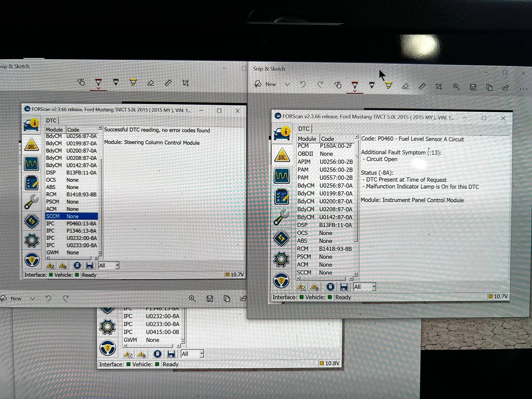This screenshot has height=399, width=532.
Task: Select PCM P160A:00-2F row in FORScan P0460 window
Action: coord(325,146)
